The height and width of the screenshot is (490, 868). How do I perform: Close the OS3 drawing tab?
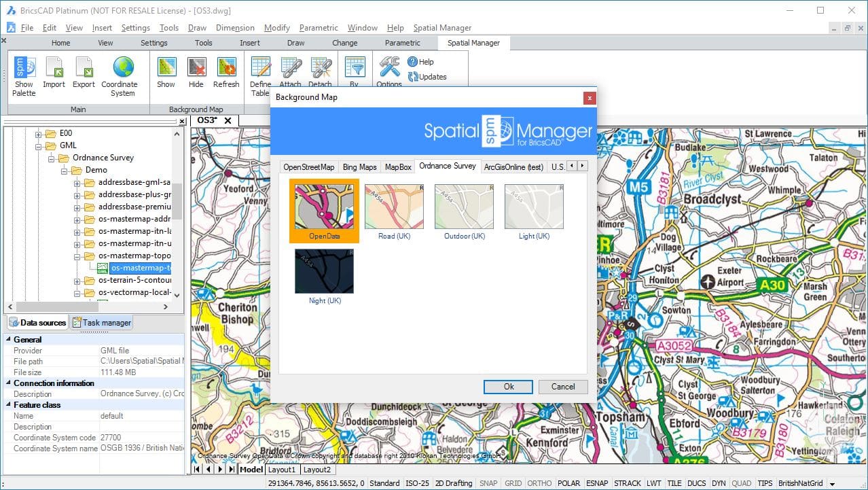tap(228, 120)
